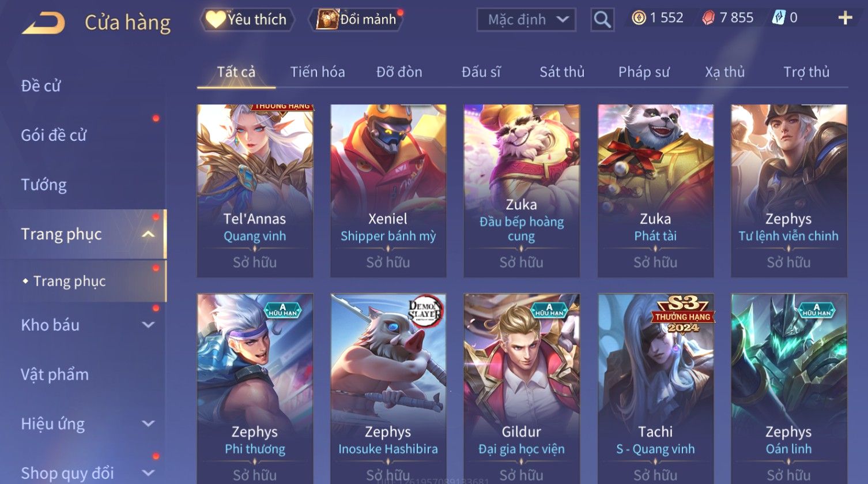The image size is (868, 484).
Task: Select the Tiến hóa tab
Action: pos(318,72)
